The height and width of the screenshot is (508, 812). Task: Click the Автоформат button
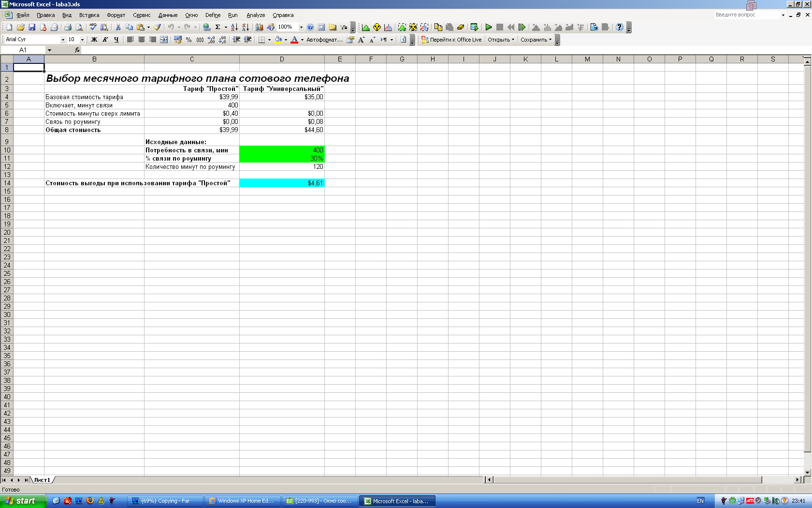[324, 40]
